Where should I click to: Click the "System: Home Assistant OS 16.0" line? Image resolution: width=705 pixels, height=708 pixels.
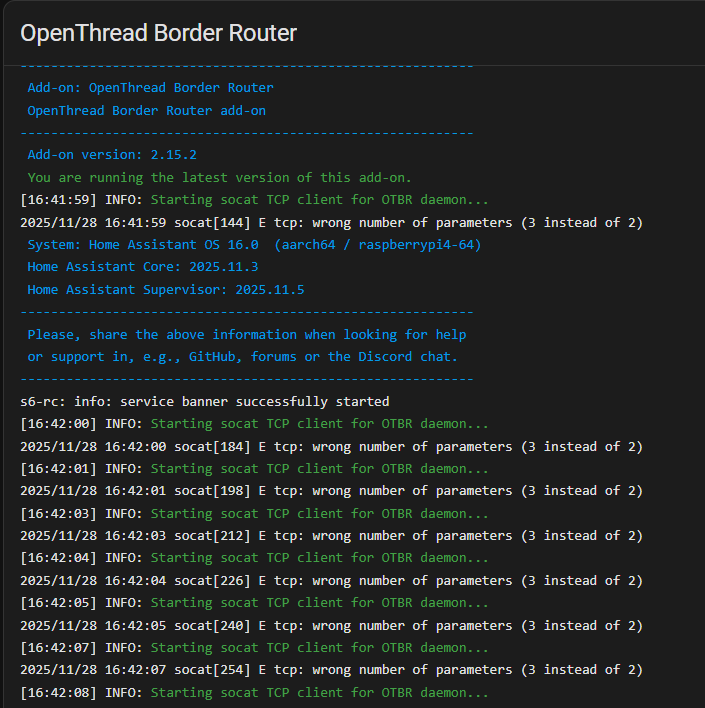(x=254, y=245)
